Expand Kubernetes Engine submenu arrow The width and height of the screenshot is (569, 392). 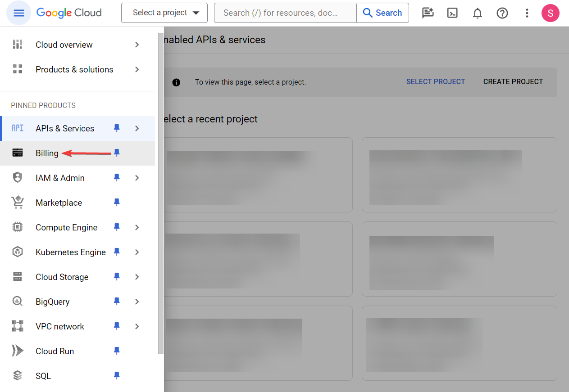[137, 252]
